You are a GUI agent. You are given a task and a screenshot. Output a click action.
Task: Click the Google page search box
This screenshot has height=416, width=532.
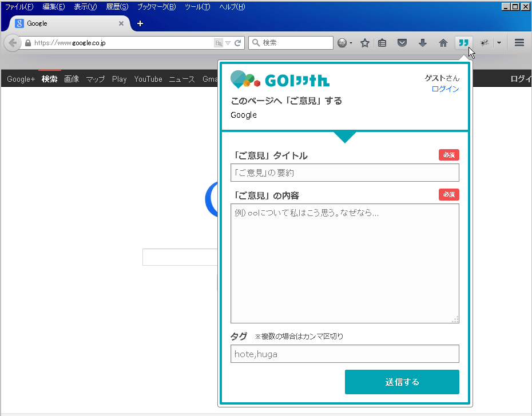pyautogui.click(x=180, y=257)
